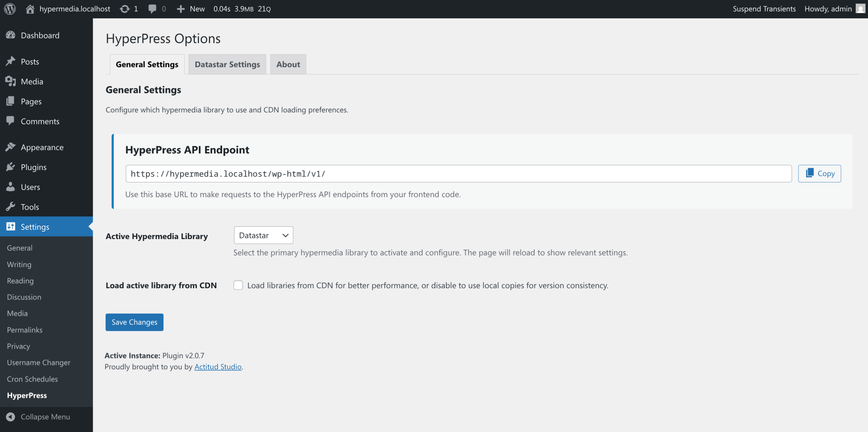Click the Save Changes button
Viewport: 868px width, 432px height.
pyautogui.click(x=134, y=322)
